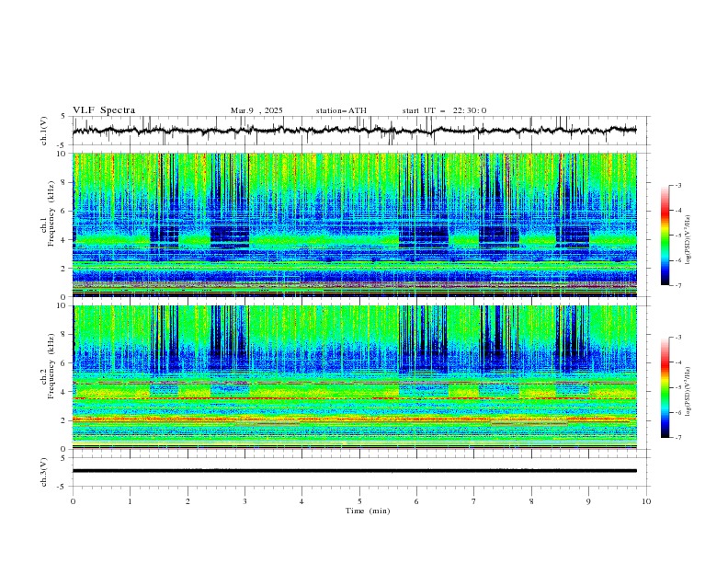The image size is (728, 563).
Task: Click the "-5" volt tick of ch.3(V)
Action: point(62,488)
